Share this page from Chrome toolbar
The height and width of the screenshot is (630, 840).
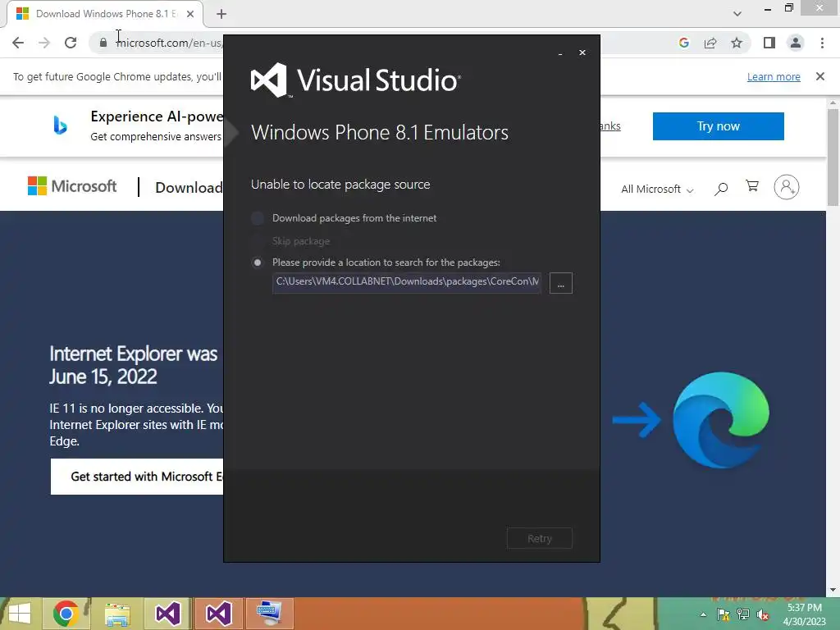click(710, 43)
